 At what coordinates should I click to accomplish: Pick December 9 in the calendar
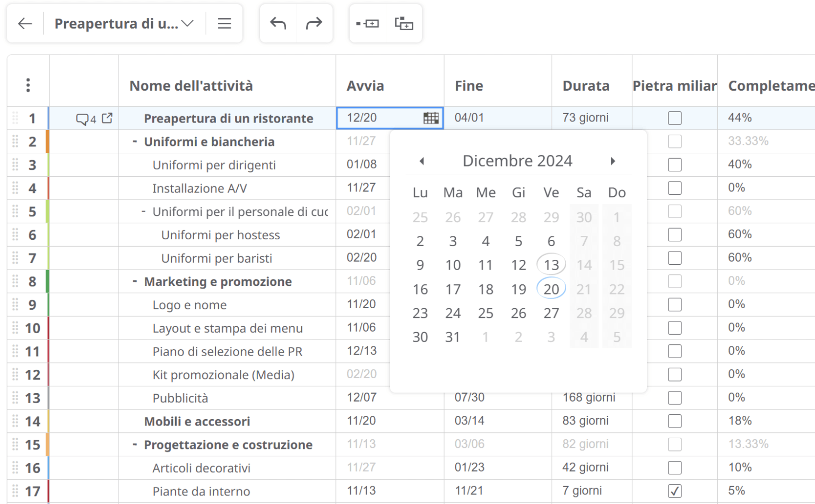pyautogui.click(x=420, y=265)
